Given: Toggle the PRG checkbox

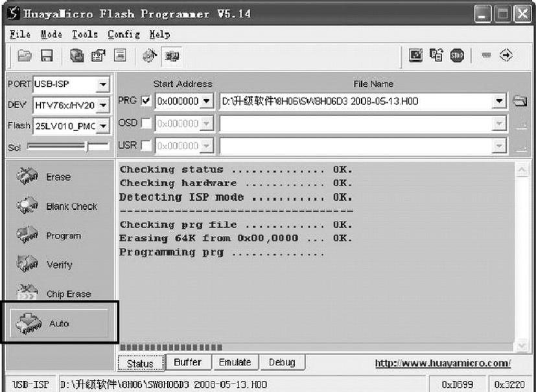Looking at the screenshot, I should coord(146,101).
